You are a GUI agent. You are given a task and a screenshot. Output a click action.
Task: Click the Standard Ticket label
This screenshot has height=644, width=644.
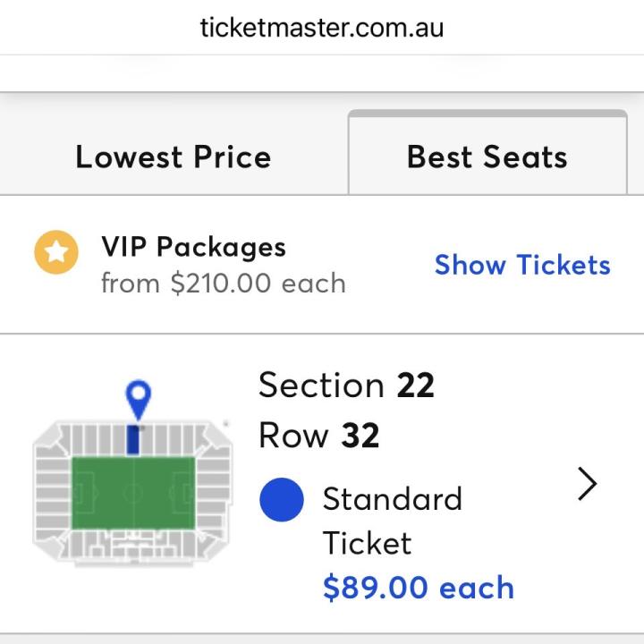pyautogui.click(x=392, y=521)
